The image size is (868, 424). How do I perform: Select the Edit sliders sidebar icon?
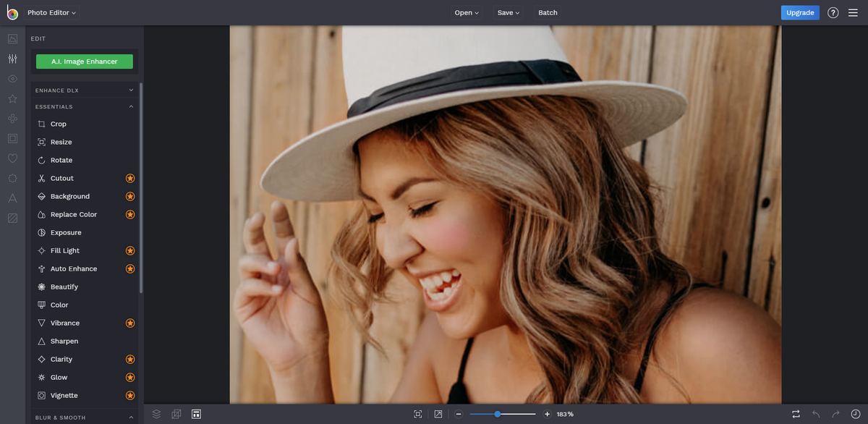[x=12, y=59]
